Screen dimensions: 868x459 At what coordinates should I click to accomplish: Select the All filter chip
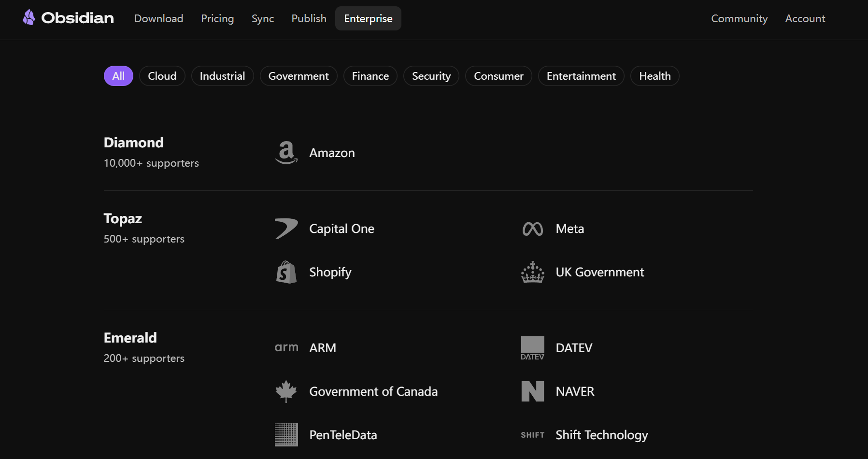tap(118, 76)
